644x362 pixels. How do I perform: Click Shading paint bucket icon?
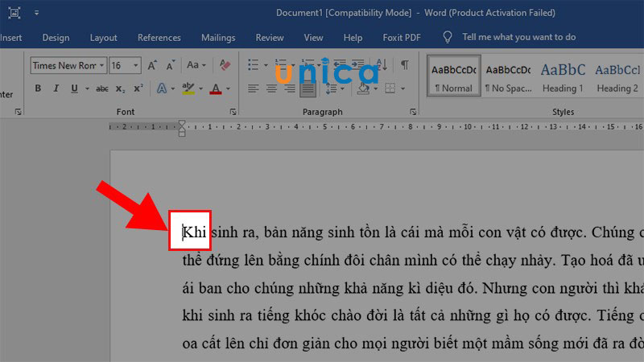(363, 88)
